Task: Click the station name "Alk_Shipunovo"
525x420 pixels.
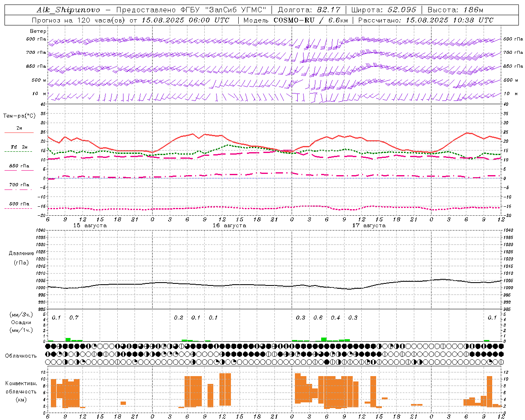Action: pos(68,10)
